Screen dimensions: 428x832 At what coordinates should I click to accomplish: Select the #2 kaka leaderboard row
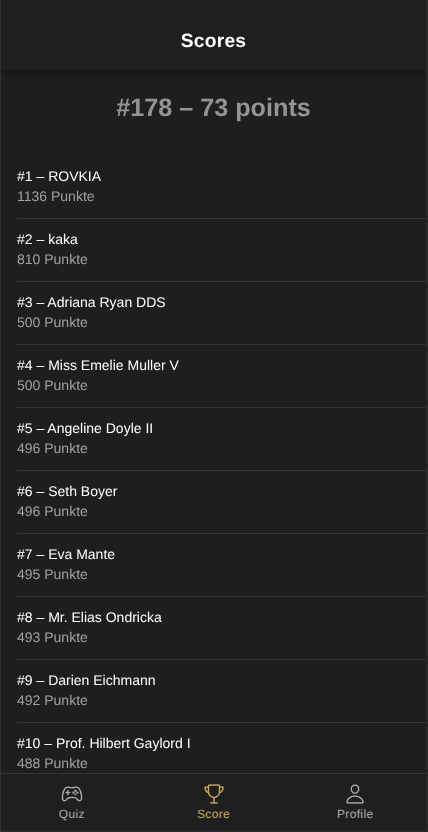(221, 250)
